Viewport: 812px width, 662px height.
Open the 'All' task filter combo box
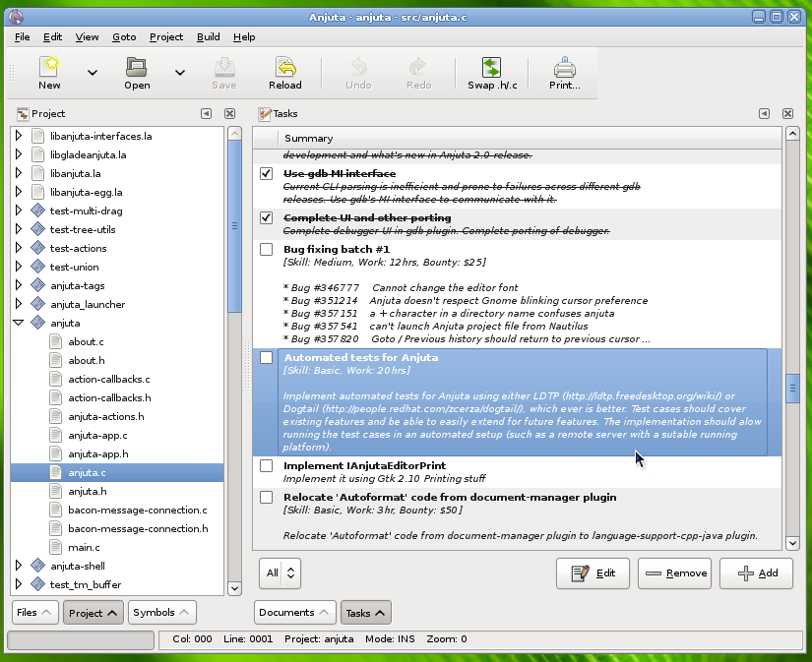[x=280, y=572]
